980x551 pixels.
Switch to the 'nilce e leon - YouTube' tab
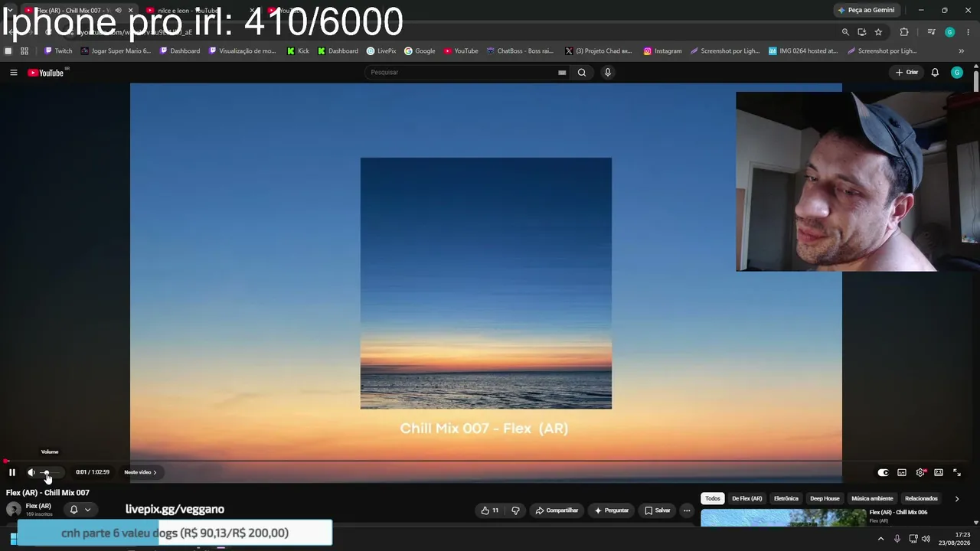[x=198, y=11]
